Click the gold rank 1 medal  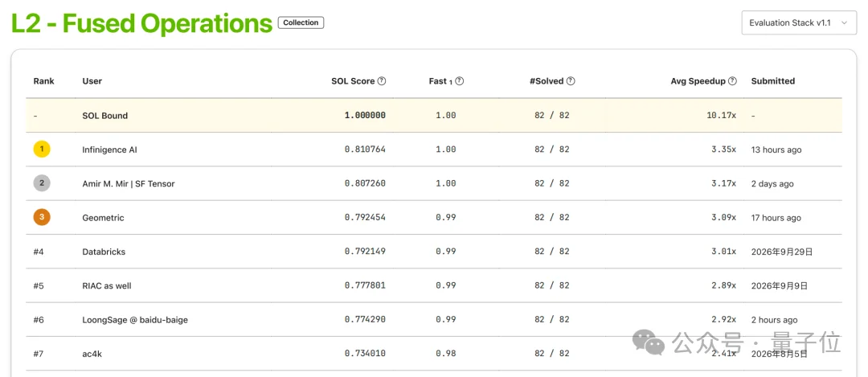pyautogui.click(x=42, y=150)
